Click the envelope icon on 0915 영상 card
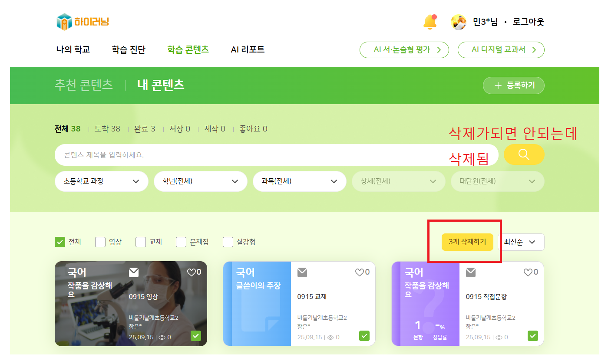The height and width of the screenshot is (364, 608). coord(134,272)
